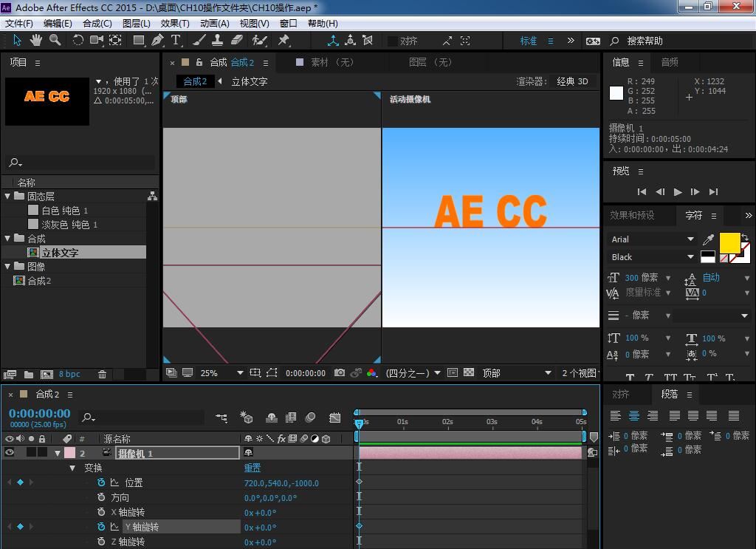Open the 动画(A) menu

click(x=215, y=24)
